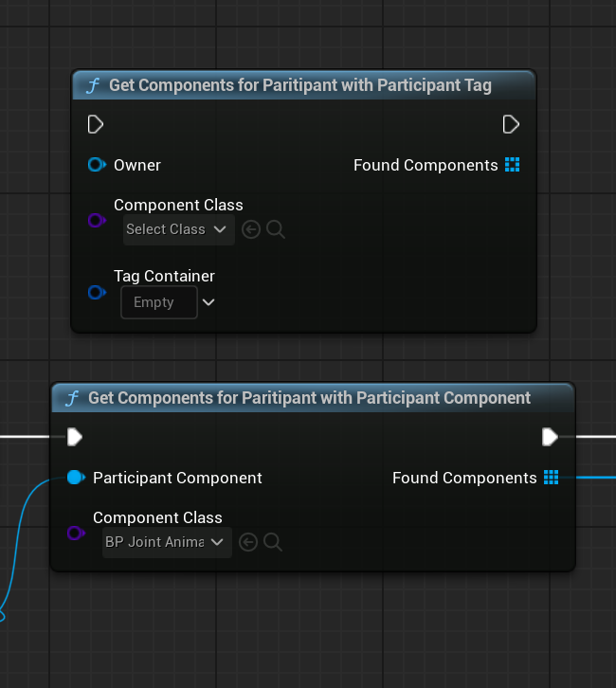Click Found Components array pin on Participant Component node
616x688 pixels.
(552, 478)
